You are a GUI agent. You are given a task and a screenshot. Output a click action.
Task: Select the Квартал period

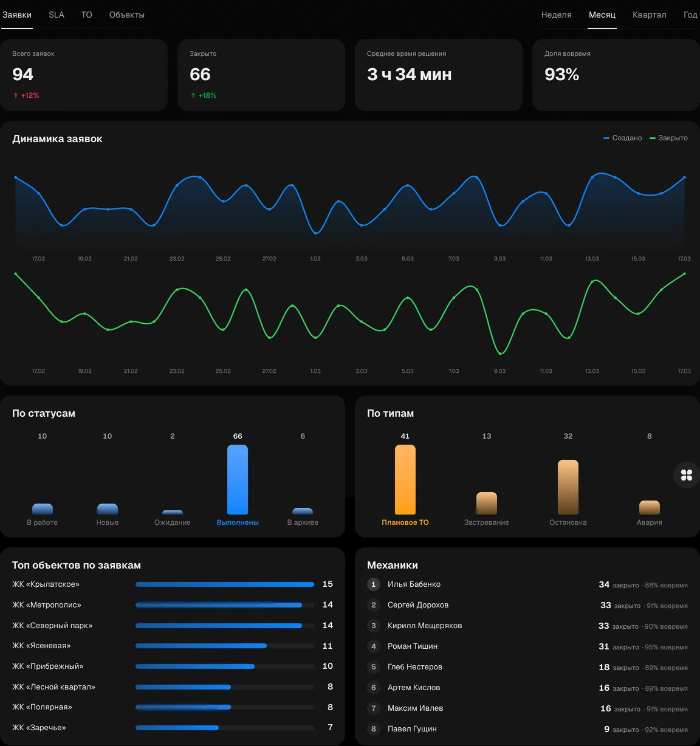650,15
